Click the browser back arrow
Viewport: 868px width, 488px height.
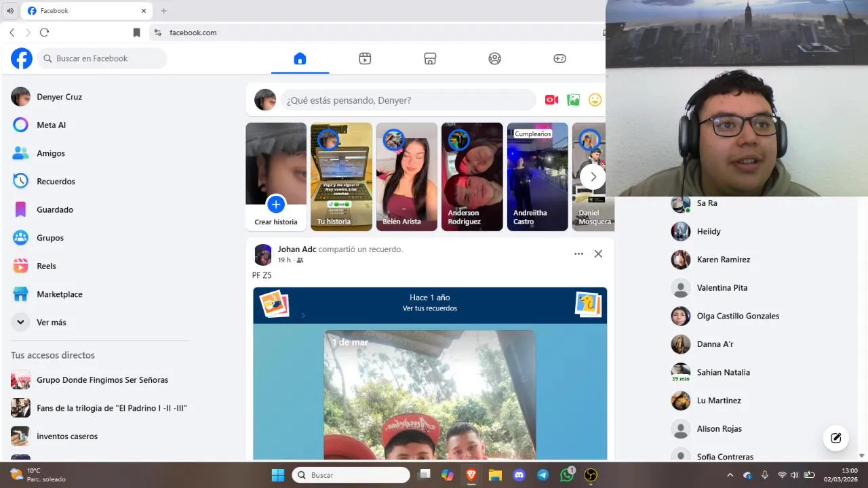tap(12, 33)
